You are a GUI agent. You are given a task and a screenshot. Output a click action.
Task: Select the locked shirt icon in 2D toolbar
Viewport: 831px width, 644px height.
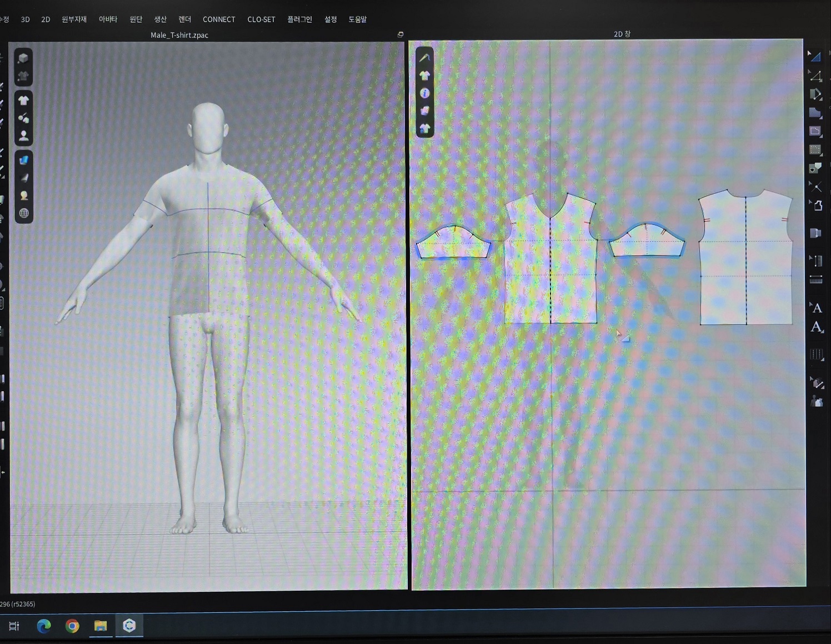click(x=425, y=129)
